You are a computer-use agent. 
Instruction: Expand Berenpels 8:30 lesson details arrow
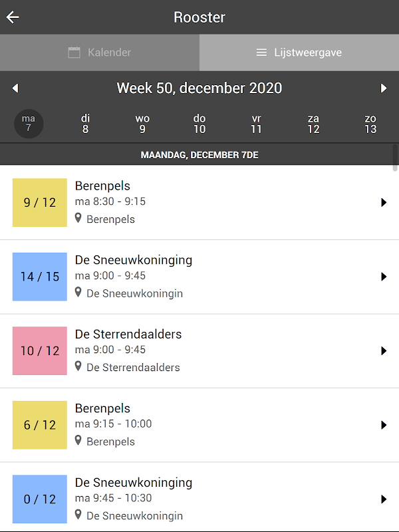384,203
